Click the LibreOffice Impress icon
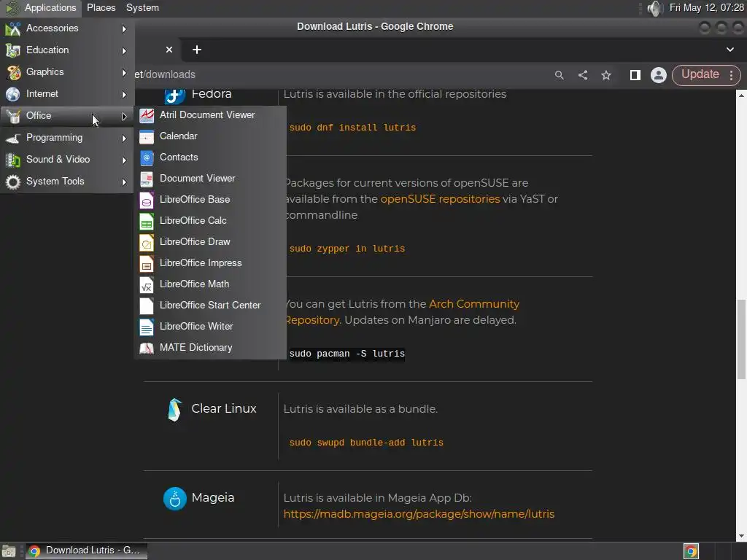 point(146,263)
